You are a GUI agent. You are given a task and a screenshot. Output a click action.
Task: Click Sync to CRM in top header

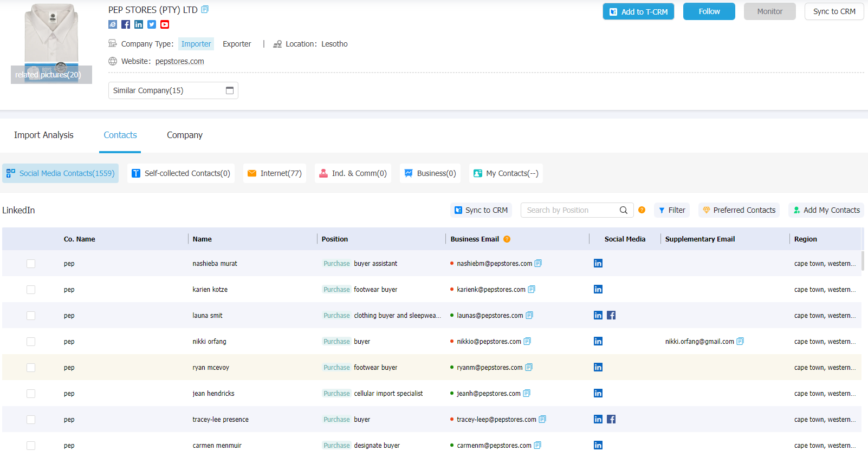(x=834, y=11)
